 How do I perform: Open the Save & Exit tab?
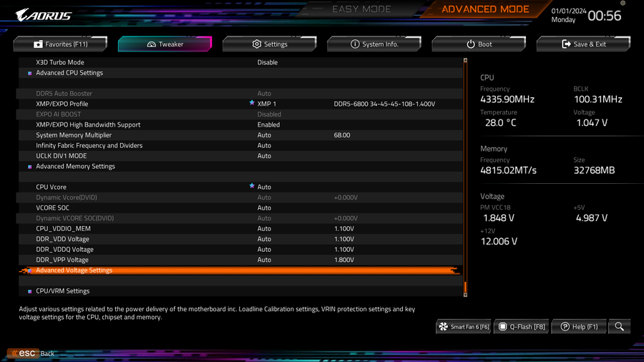pyautogui.click(x=583, y=44)
